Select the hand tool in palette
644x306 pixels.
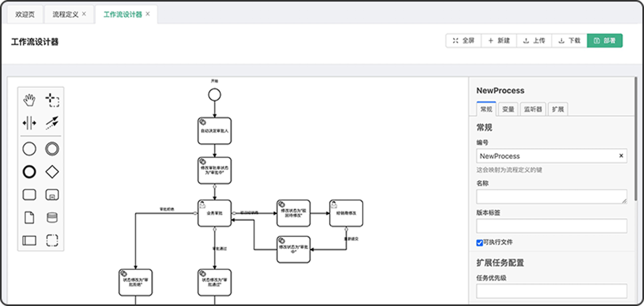29,100
